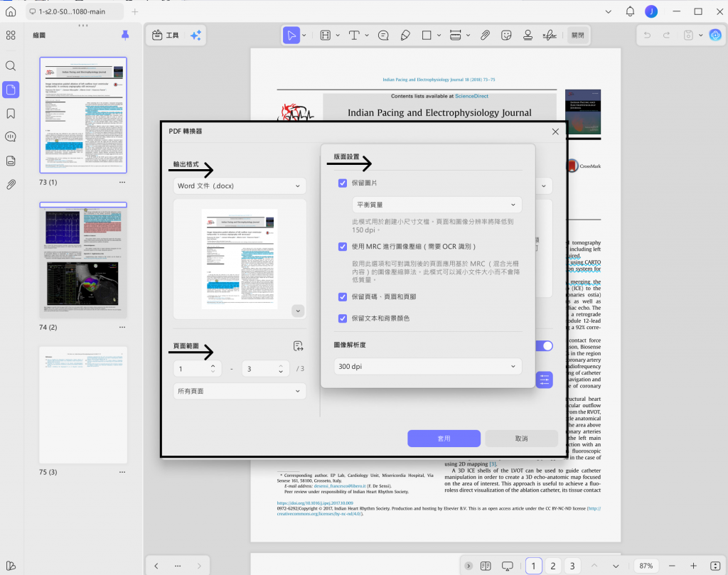Click the 87% zoom level field
The image size is (728, 575).
[646, 566]
